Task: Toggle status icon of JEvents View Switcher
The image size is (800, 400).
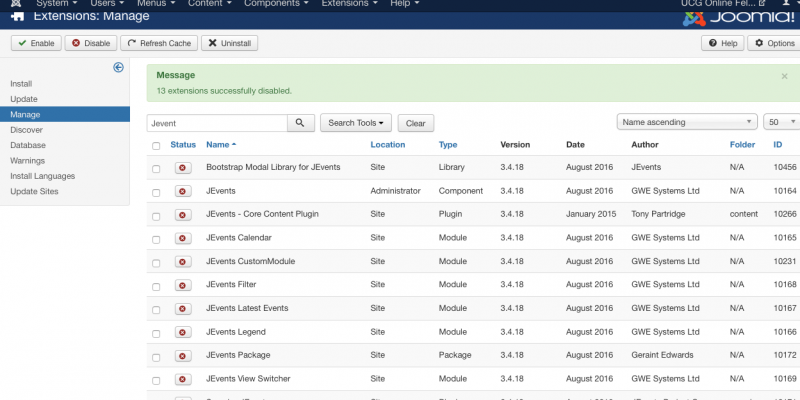Action: tap(183, 379)
